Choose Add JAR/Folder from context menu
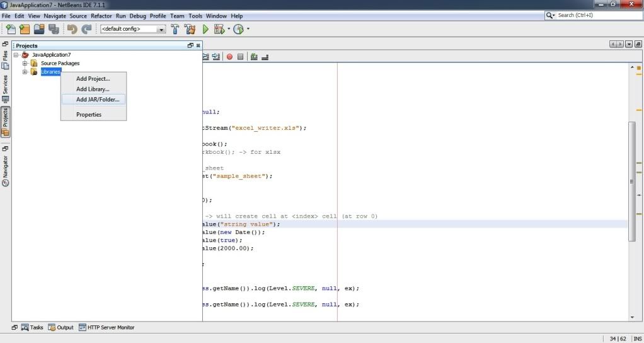644x343 pixels. [93, 100]
